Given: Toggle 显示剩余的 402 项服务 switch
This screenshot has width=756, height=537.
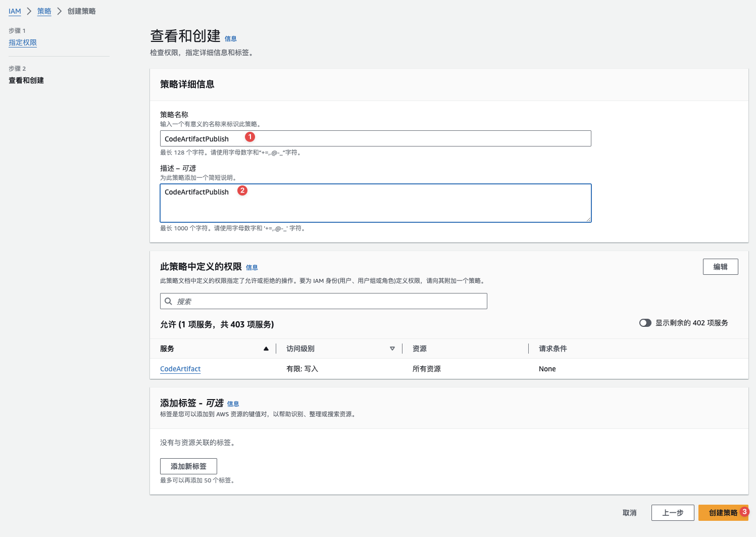Looking at the screenshot, I should (x=645, y=323).
